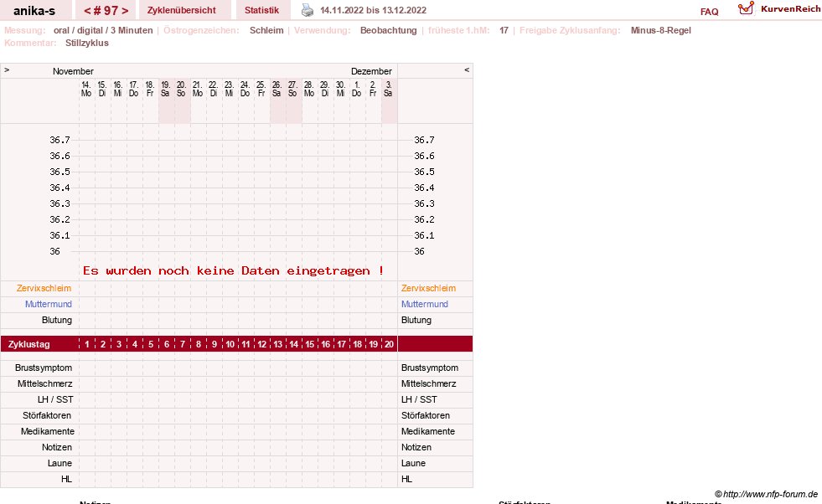This screenshot has height=504, width=822.
Task: Click date column 27. So
Action: click(293, 89)
